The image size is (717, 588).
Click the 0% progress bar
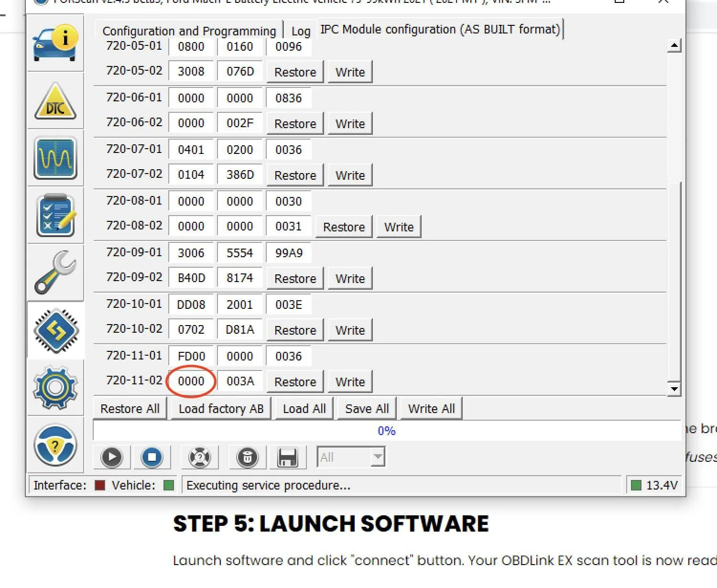[x=387, y=431]
